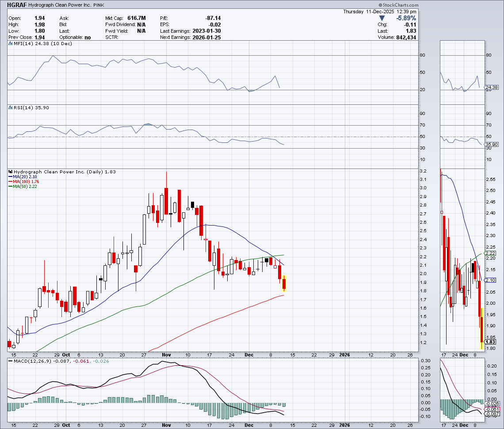
Task: Click the High 1.98 value
Action: (x=39, y=25)
